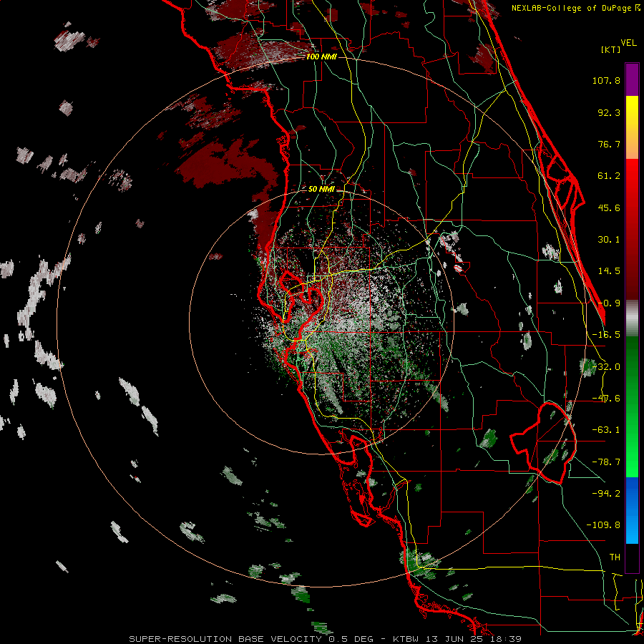Click the 14.5 velocity scale value

coord(609,271)
